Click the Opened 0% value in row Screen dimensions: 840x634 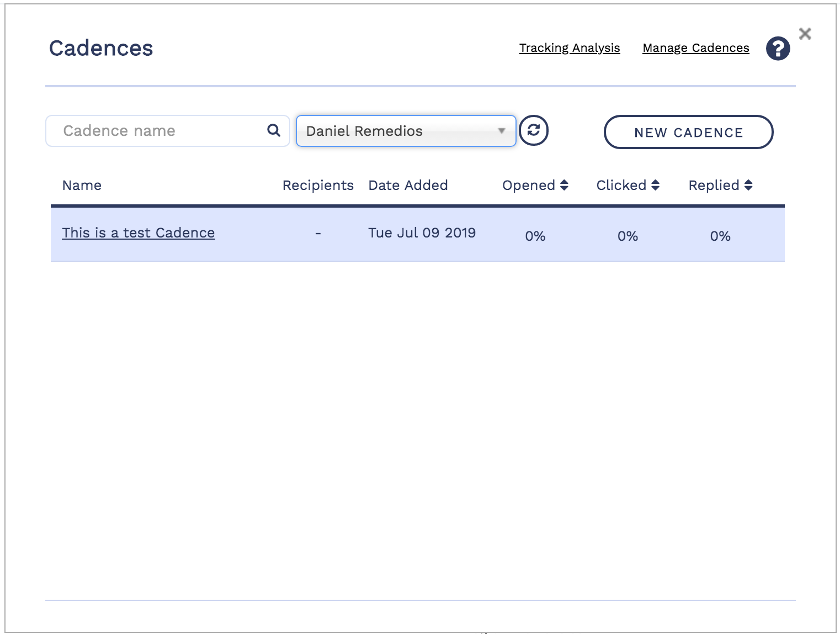[x=535, y=236]
